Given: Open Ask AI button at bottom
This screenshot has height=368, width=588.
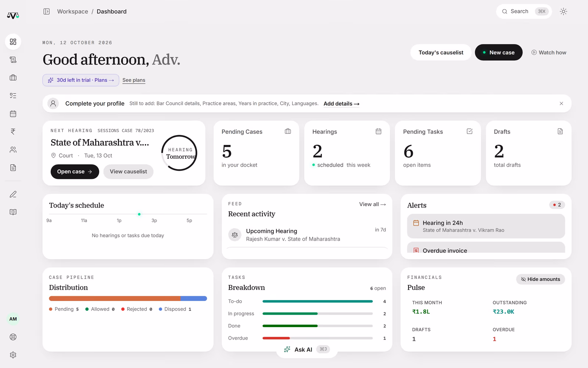Looking at the screenshot, I should (x=307, y=350).
